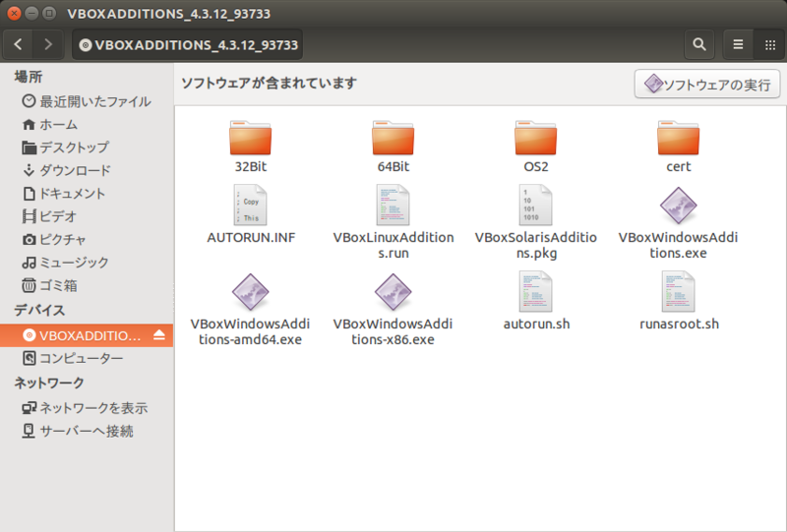
Task: Select the VBoxLinuxAdditions.run file icon
Action: (x=393, y=205)
